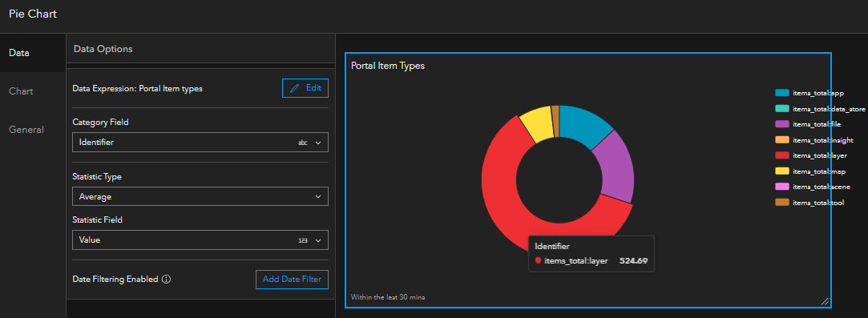Open the Statistic Type Average dropdown
868x318 pixels.
point(200,196)
